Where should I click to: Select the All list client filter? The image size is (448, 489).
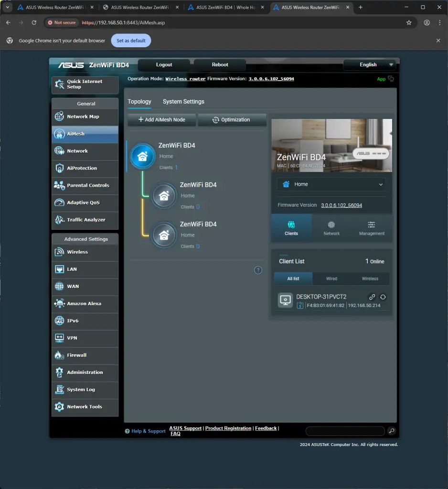pos(293,278)
